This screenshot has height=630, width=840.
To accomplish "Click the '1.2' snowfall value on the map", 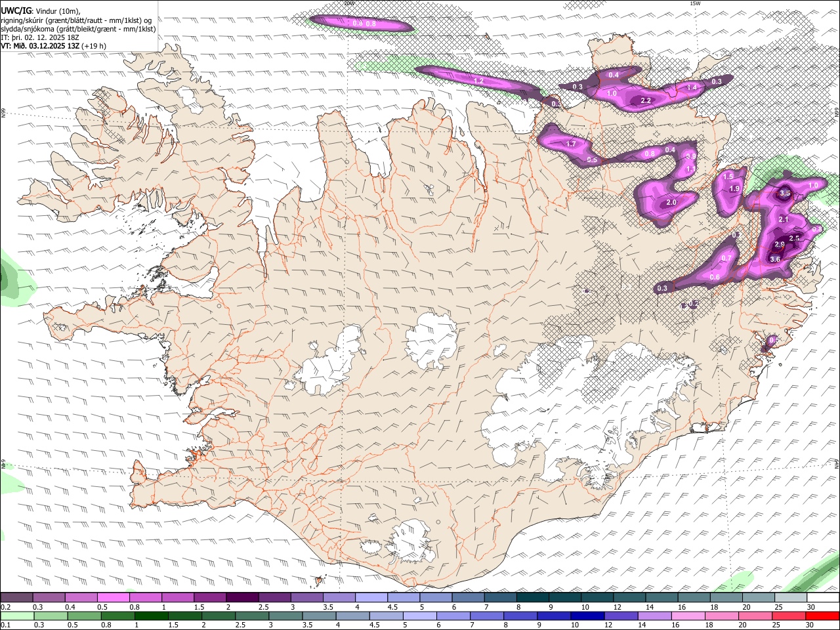I will coord(478,81).
